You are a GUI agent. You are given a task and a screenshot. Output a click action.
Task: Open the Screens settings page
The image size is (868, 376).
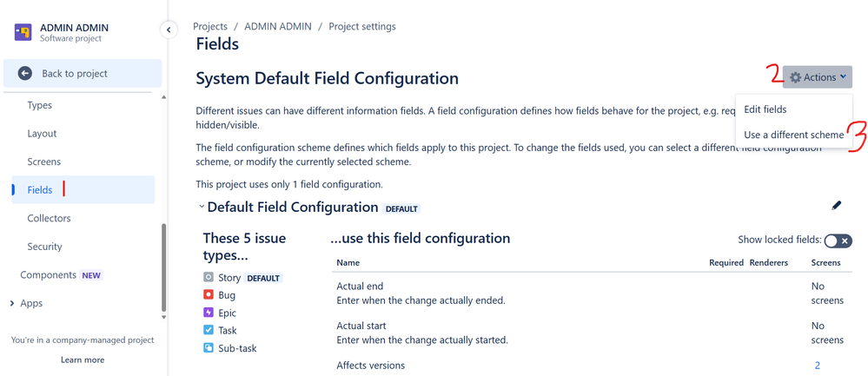point(43,162)
